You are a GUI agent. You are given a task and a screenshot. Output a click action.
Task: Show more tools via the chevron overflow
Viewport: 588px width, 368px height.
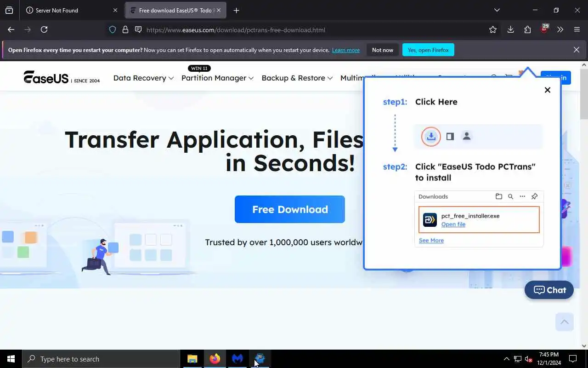(x=560, y=29)
